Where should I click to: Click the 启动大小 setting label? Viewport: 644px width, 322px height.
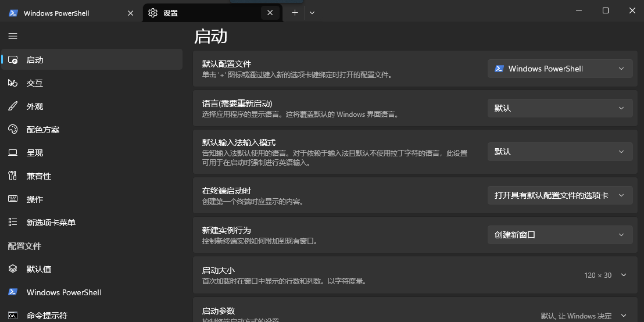(x=219, y=270)
